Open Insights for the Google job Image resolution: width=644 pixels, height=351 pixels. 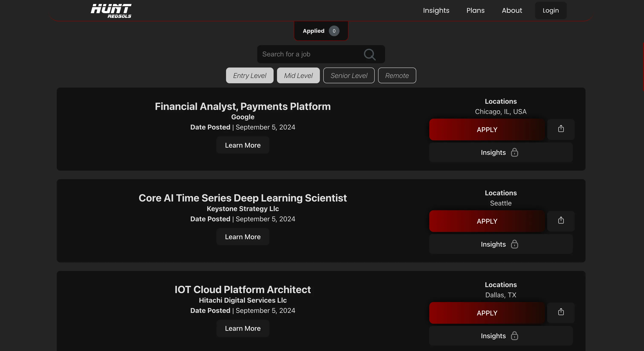point(501,152)
